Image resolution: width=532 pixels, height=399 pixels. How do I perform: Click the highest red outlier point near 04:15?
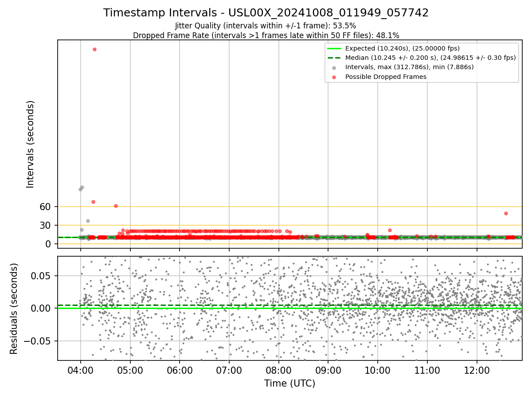(94, 49)
